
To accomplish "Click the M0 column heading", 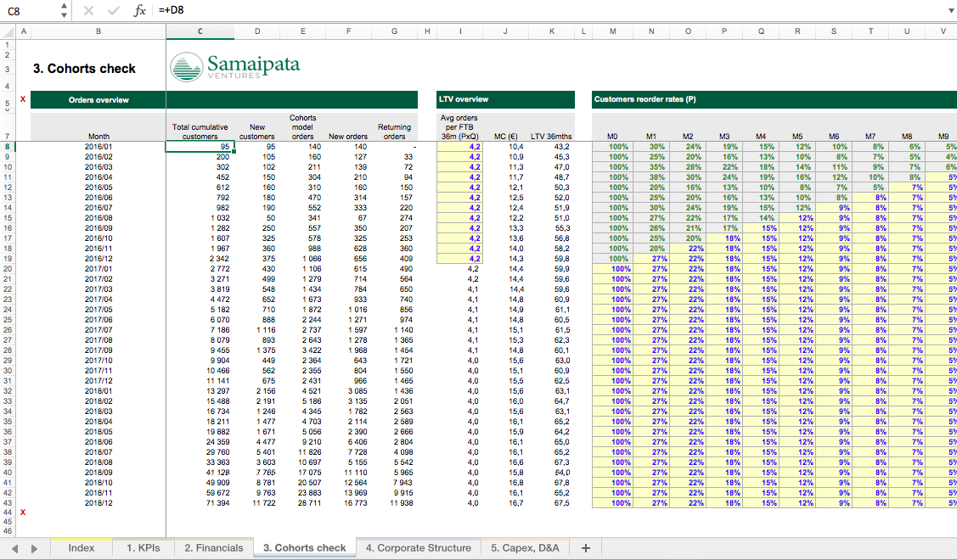I will point(612,137).
